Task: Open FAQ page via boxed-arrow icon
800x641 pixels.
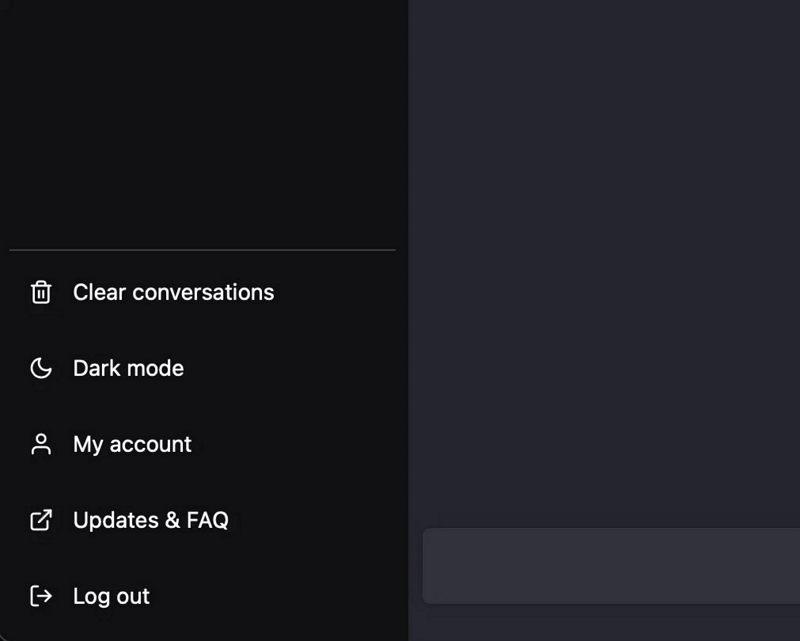Action: (41, 520)
